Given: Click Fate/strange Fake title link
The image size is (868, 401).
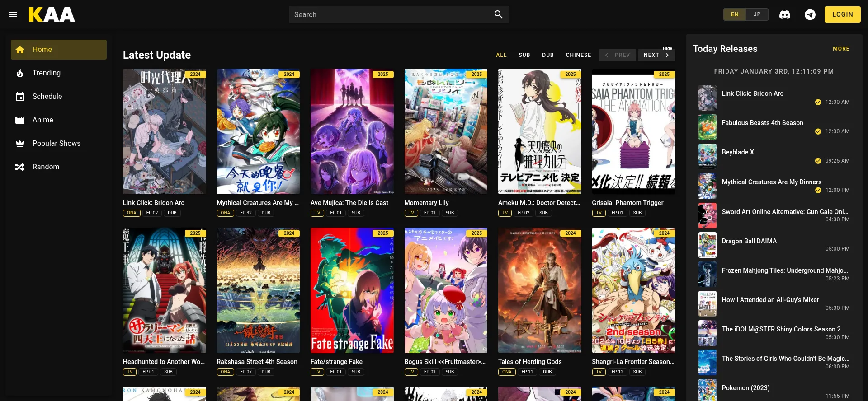Looking at the screenshot, I should pyautogui.click(x=336, y=362).
